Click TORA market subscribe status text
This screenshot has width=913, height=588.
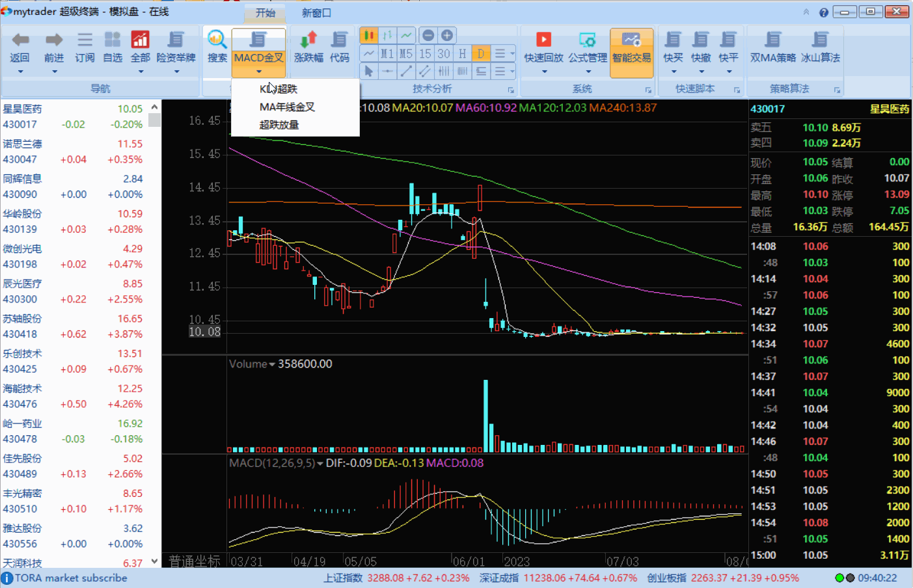pyautogui.click(x=71, y=578)
